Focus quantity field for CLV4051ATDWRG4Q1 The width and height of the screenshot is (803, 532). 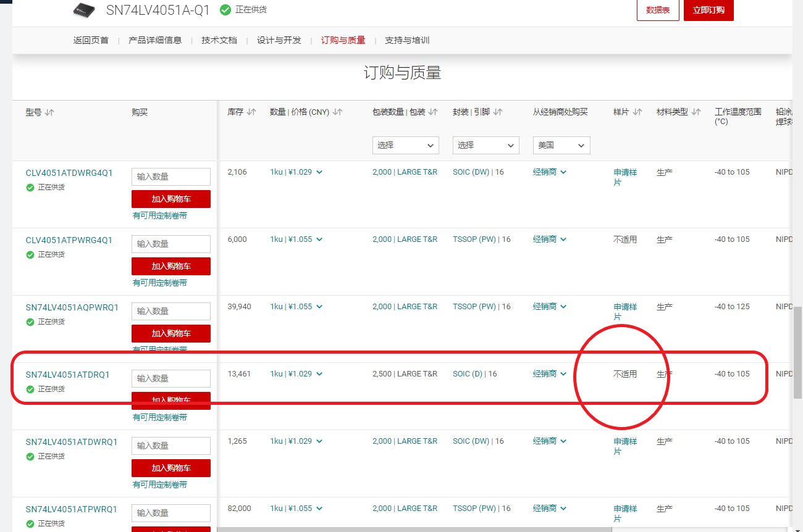[171, 177]
